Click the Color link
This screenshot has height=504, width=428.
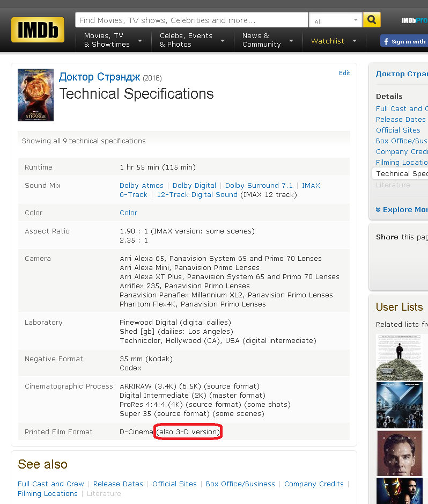click(128, 213)
